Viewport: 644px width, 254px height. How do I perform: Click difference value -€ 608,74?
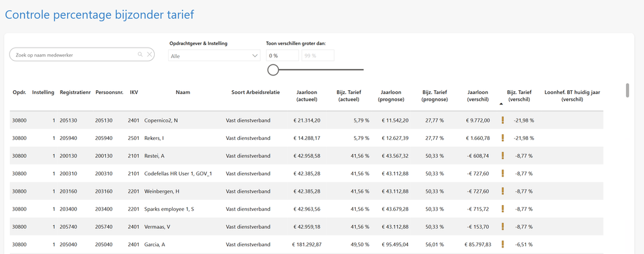pos(478,156)
